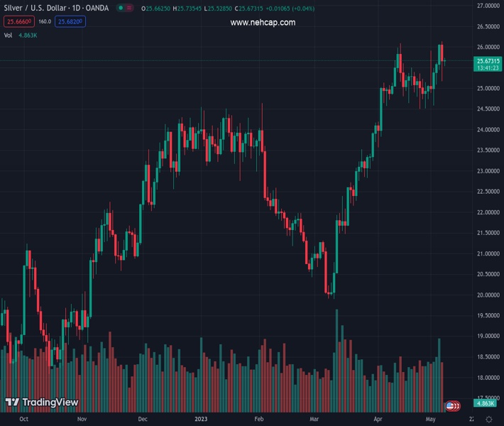Click the US flag economic event marker
Viewport: 504px width, 426px height.
pyautogui.click(x=450, y=406)
